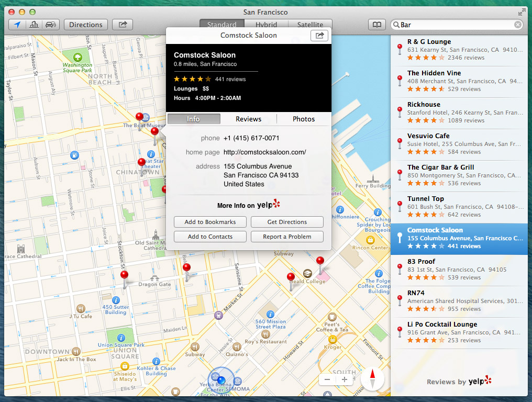Viewport: 532px width, 402px height.
Task: Click the Ferry Building landmark icon
Action: click(x=373, y=178)
